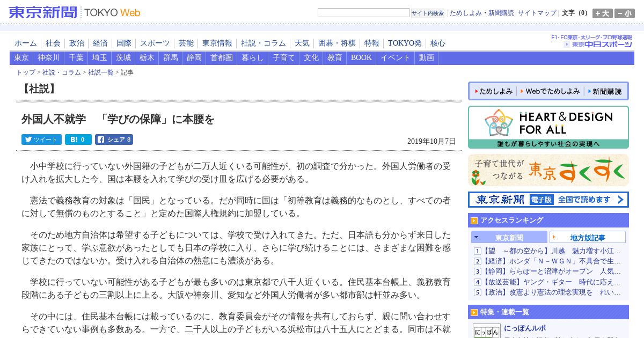Select 群馬 in the regional bar
This screenshot has width=644, height=338.
(171, 58)
